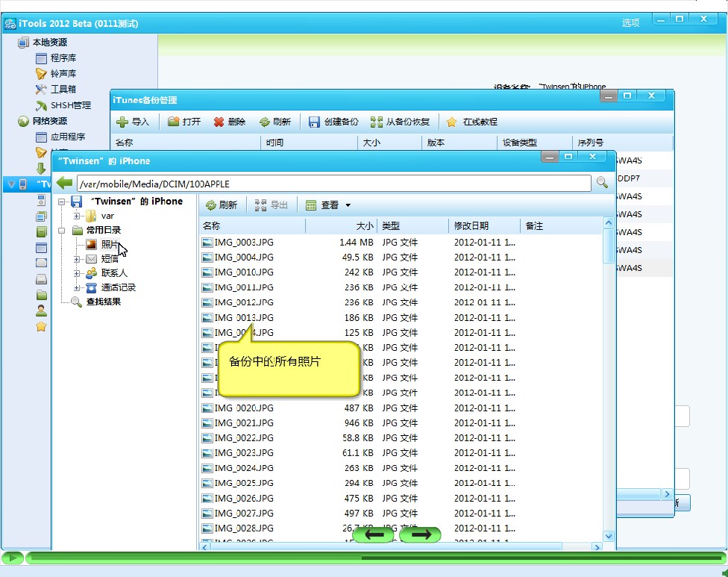Click the path field /var/mobile/Media/DCIM
The height and width of the screenshot is (577, 728).
(x=334, y=184)
